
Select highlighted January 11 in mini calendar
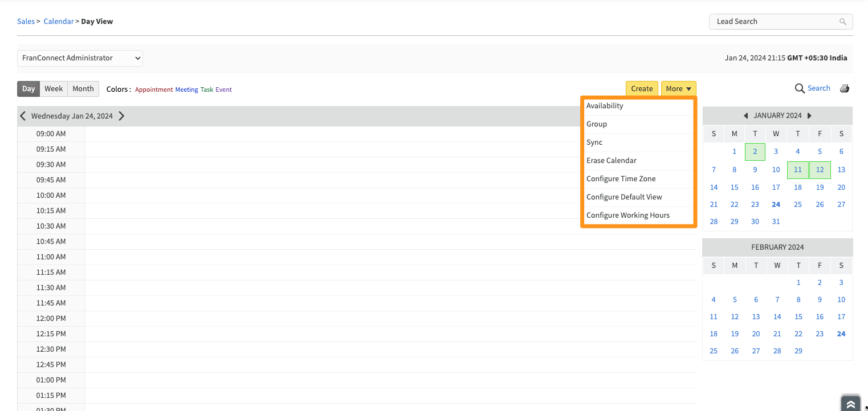(797, 170)
